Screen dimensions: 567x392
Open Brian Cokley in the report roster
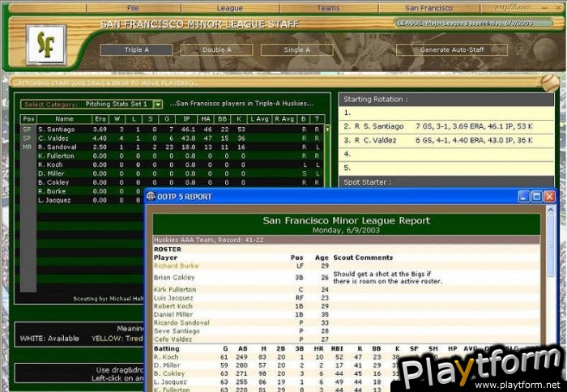(174, 277)
